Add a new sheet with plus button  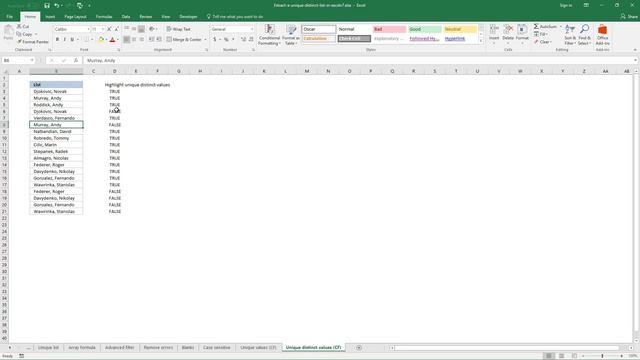tap(359, 347)
